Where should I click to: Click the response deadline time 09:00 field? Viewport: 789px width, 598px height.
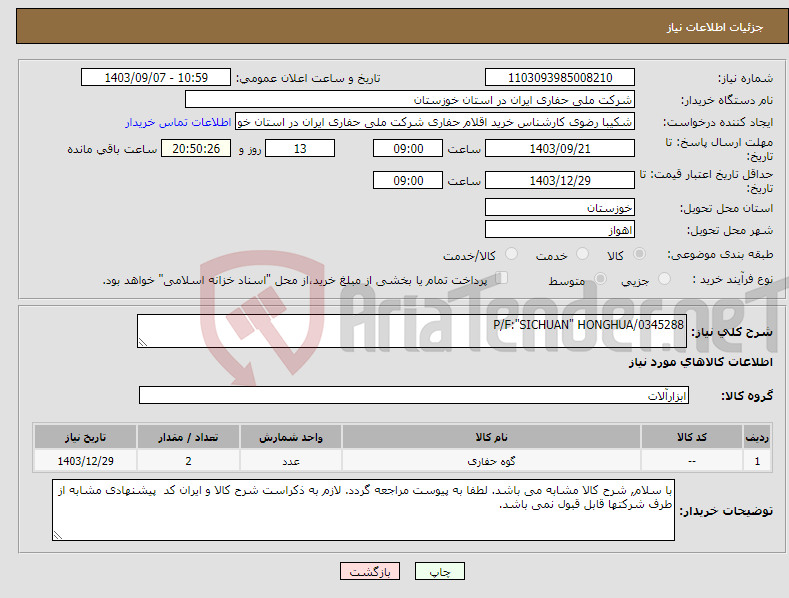(408, 148)
